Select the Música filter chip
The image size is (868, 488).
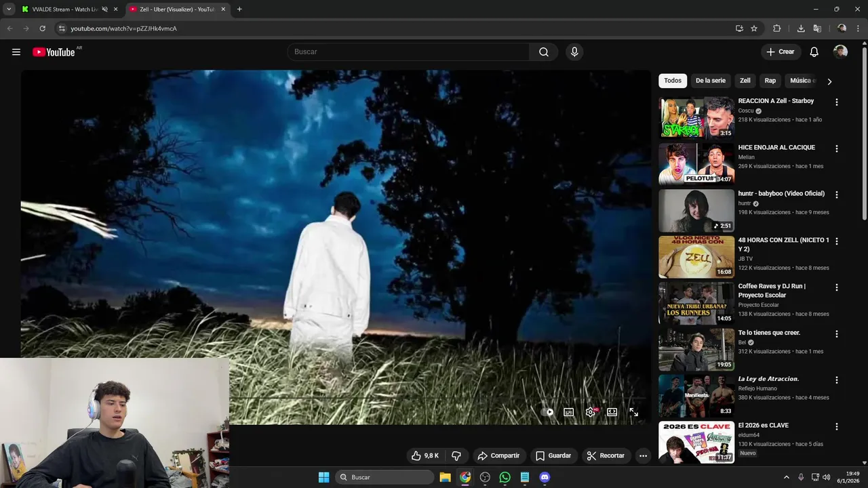coord(802,81)
